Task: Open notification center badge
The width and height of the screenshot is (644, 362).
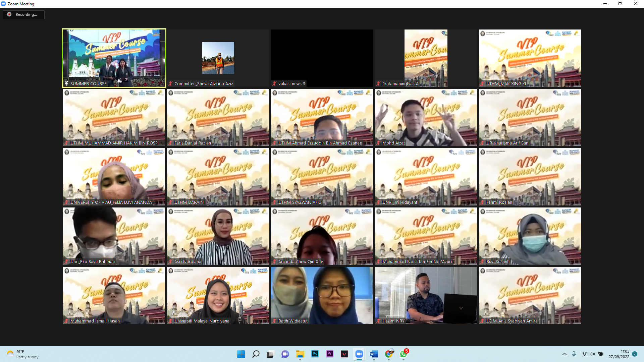Action: (x=635, y=354)
